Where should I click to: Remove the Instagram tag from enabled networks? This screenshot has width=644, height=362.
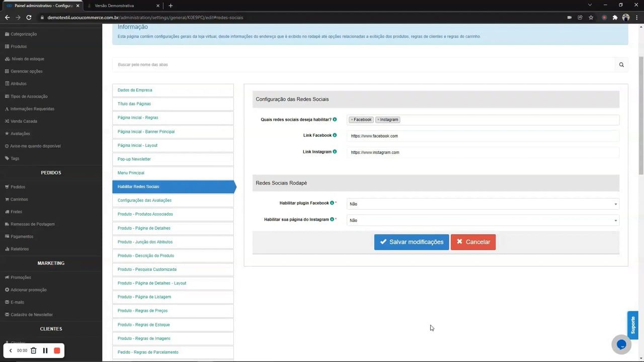[378, 119]
